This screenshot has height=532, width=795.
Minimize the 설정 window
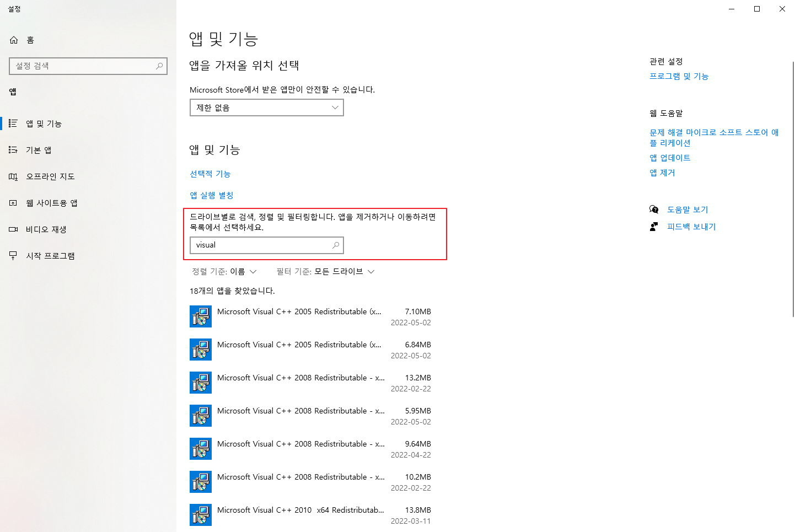(732, 9)
